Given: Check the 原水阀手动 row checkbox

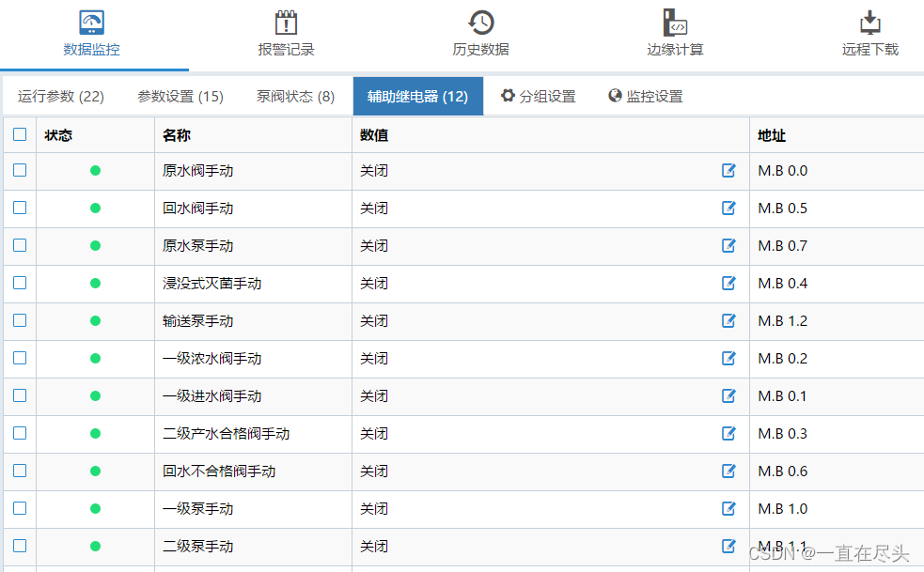Looking at the screenshot, I should point(20,170).
